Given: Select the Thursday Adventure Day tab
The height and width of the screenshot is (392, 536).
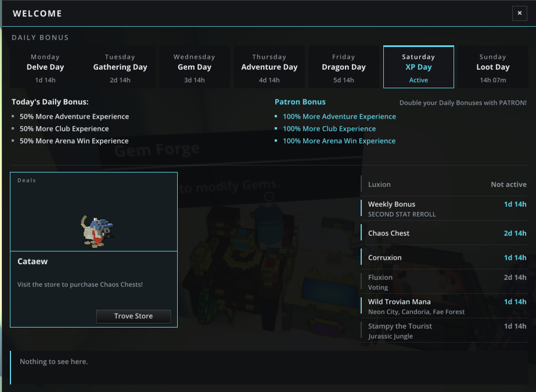Looking at the screenshot, I should 269,67.
